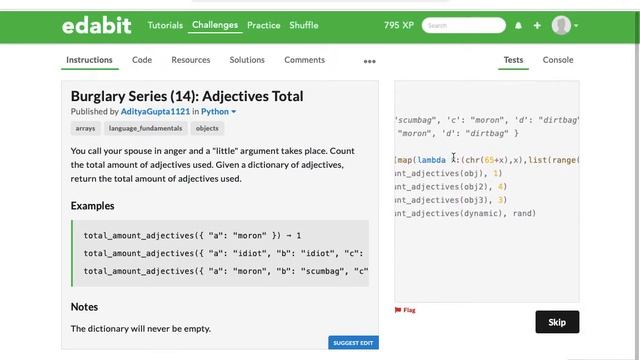
Task: Open Challenges in the navbar
Action: coord(215,25)
